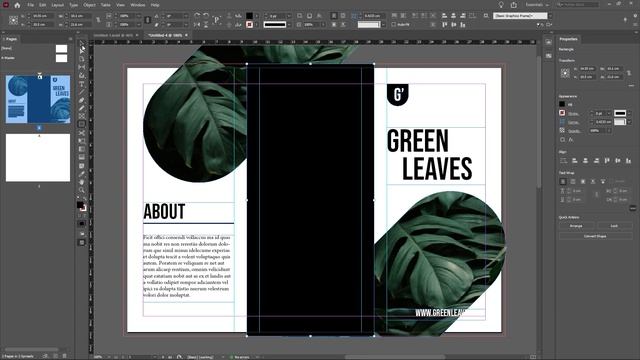Select the Hand tool
Screen dimensions: 640x360
pos(82,182)
